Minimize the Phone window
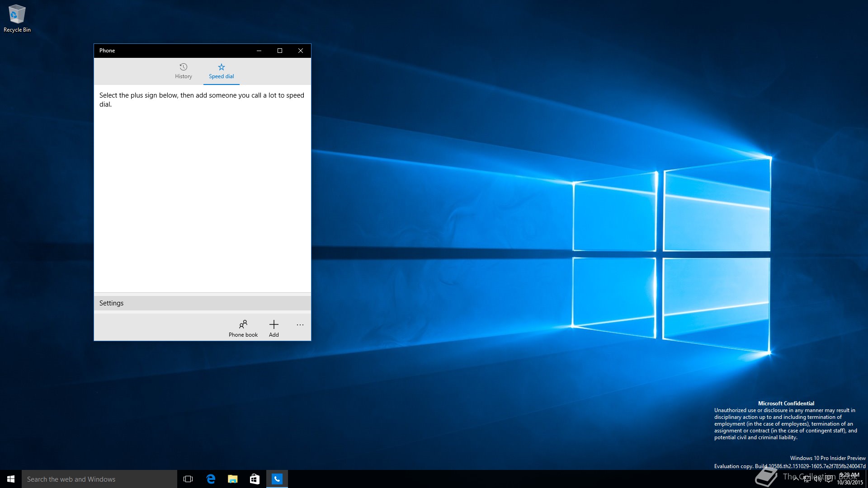 coord(259,51)
